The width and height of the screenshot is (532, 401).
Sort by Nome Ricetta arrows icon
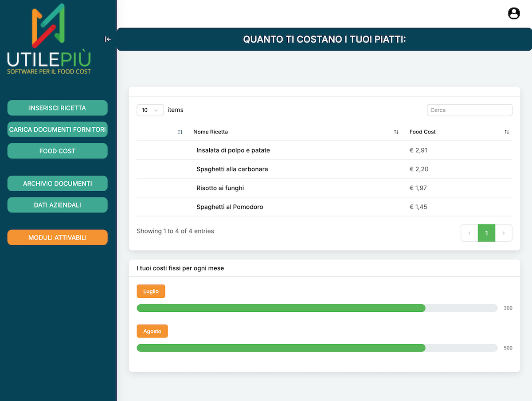[396, 132]
